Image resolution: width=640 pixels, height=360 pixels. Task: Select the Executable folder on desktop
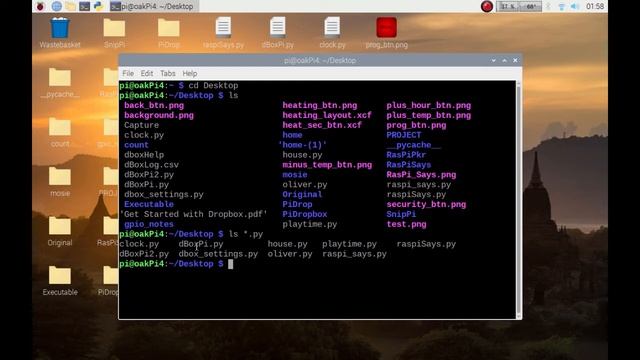[x=60, y=281]
